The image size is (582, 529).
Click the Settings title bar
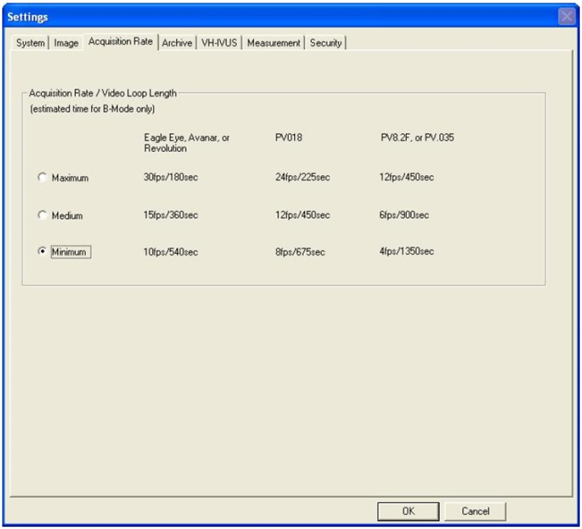coord(282,17)
